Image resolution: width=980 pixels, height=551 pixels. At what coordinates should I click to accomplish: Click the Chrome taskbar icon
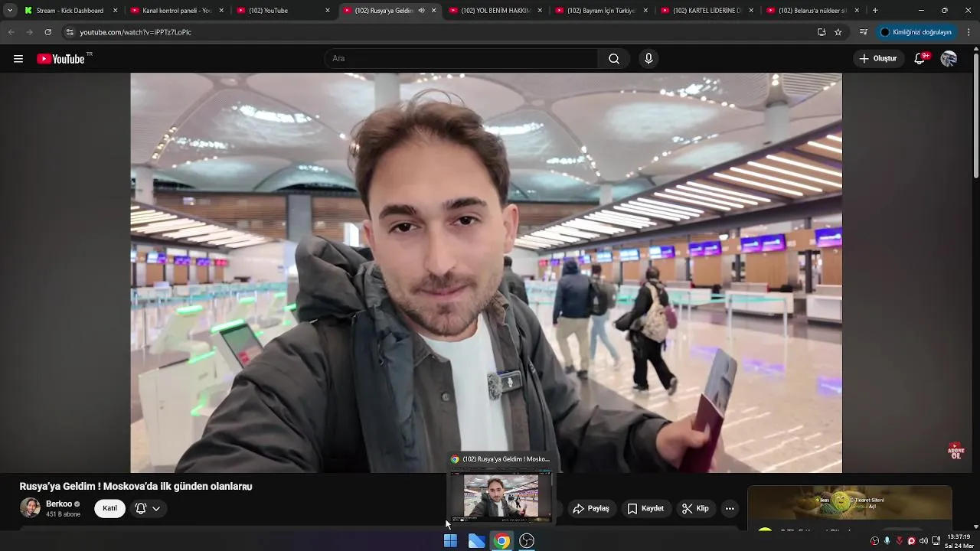pyautogui.click(x=501, y=541)
